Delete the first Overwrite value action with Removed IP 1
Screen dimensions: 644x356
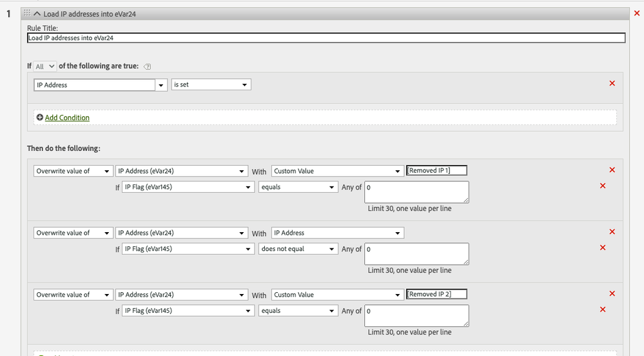(x=612, y=170)
